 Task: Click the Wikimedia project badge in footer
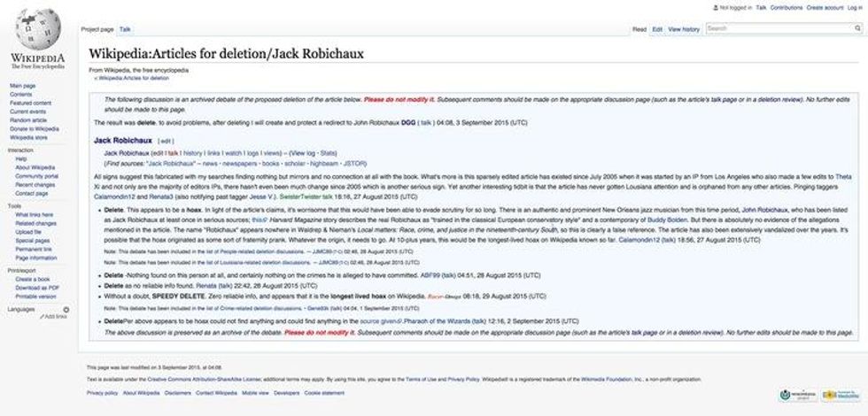pos(797,395)
